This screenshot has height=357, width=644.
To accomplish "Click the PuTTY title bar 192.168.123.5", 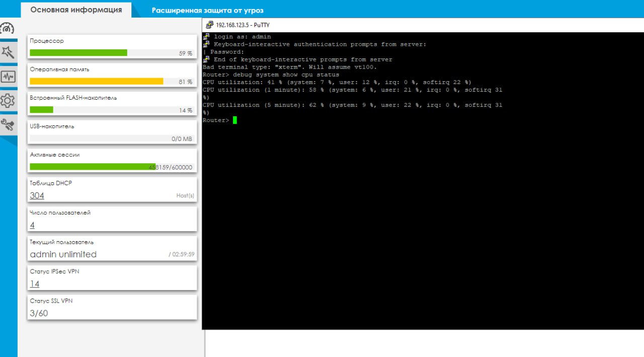I will [423, 25].
